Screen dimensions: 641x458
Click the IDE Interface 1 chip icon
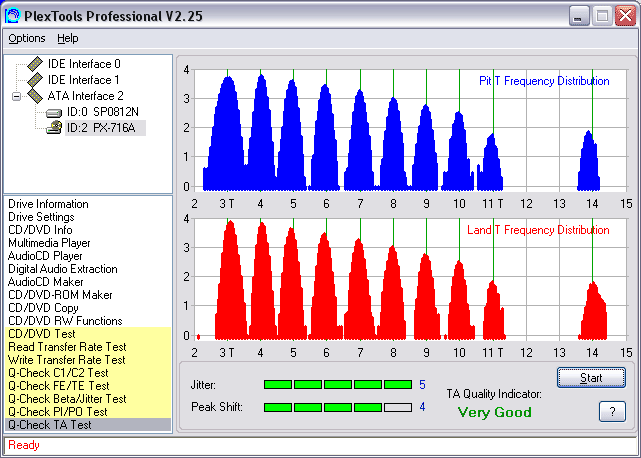(x=35, y=80)
